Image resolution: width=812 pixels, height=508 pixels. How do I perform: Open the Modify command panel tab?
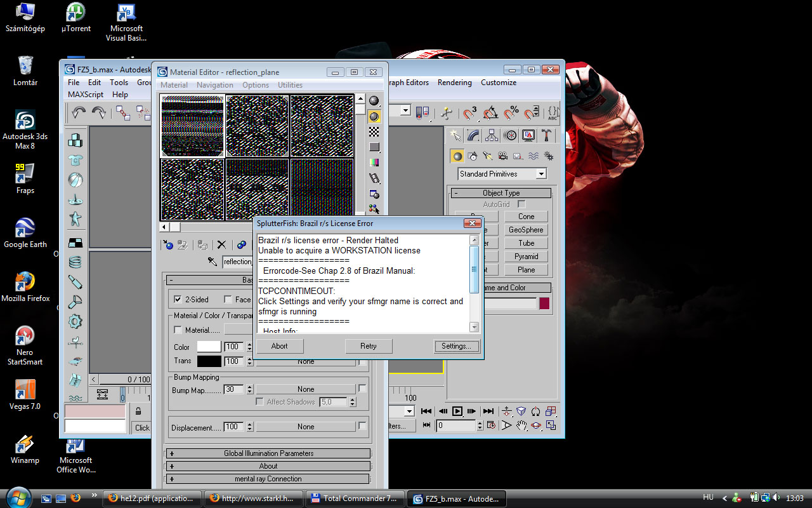coord(473,135)
